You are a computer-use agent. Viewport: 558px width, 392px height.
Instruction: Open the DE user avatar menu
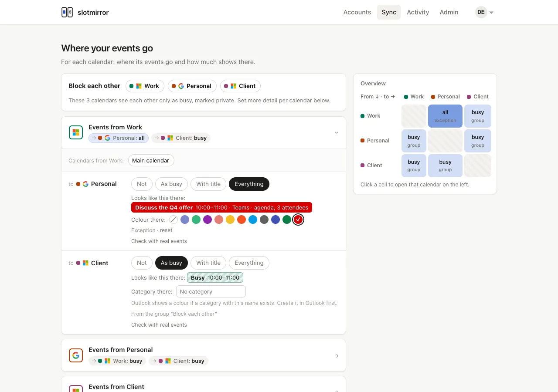[x=484, y=12]
